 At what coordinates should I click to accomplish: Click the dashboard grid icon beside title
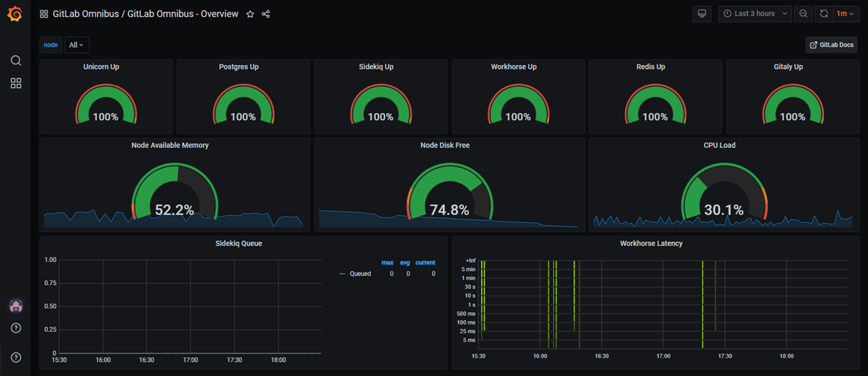[44, 14]
